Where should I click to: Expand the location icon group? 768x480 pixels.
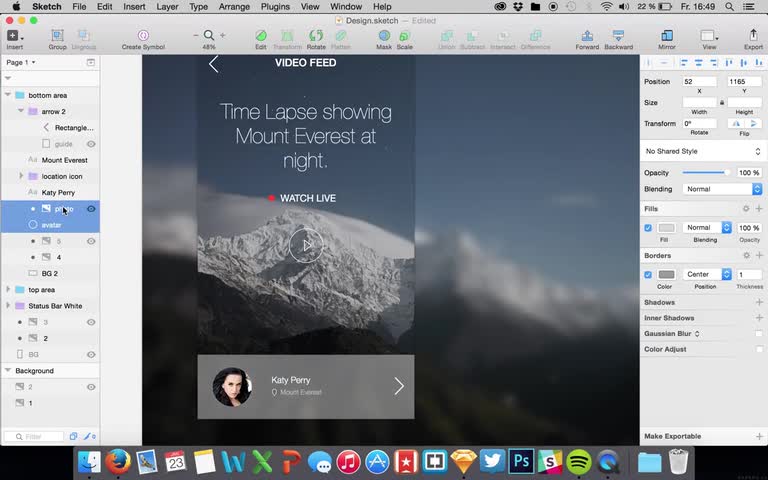[x=21, y=176]
